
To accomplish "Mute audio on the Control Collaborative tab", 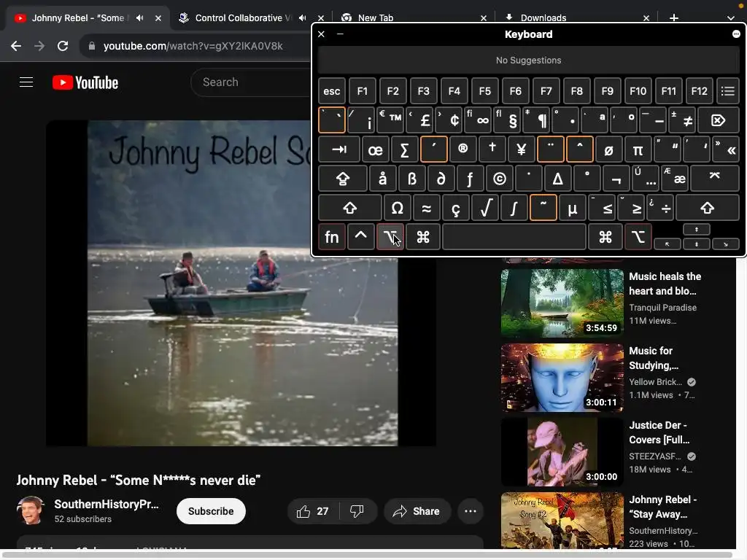I will tap(303, 18).
